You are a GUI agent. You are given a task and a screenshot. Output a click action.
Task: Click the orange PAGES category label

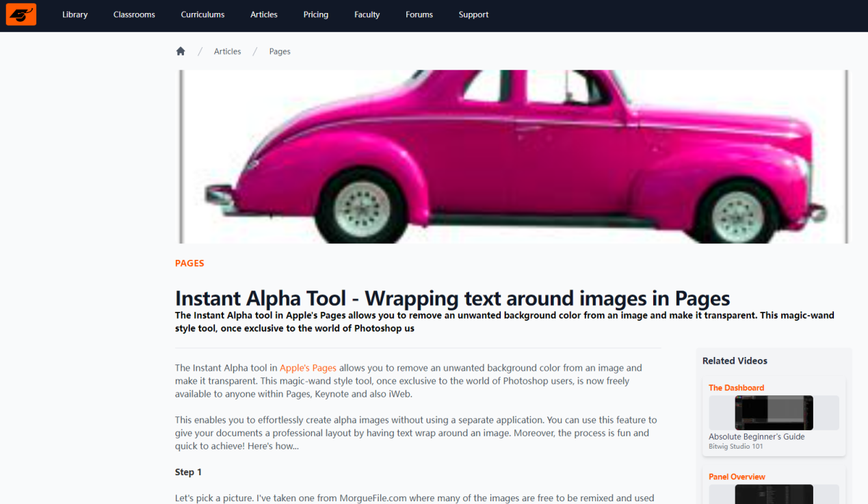tap(189, 263)
